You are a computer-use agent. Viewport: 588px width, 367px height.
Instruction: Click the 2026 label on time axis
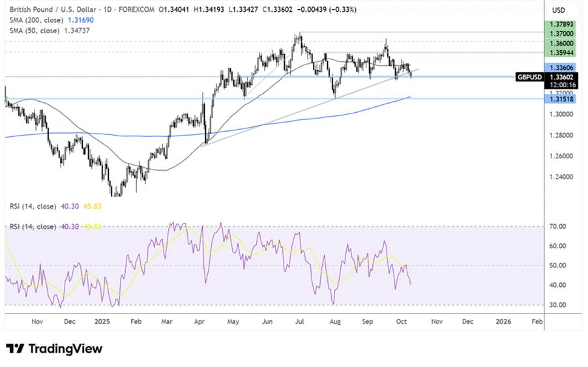[x=503, y=321]
